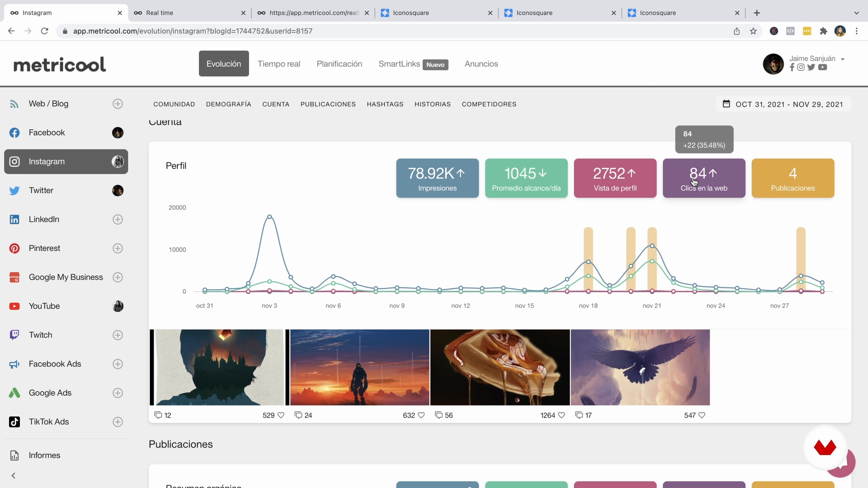
Task: Select the 78.92K Impresiones card
Action: [x=438, y=178]
